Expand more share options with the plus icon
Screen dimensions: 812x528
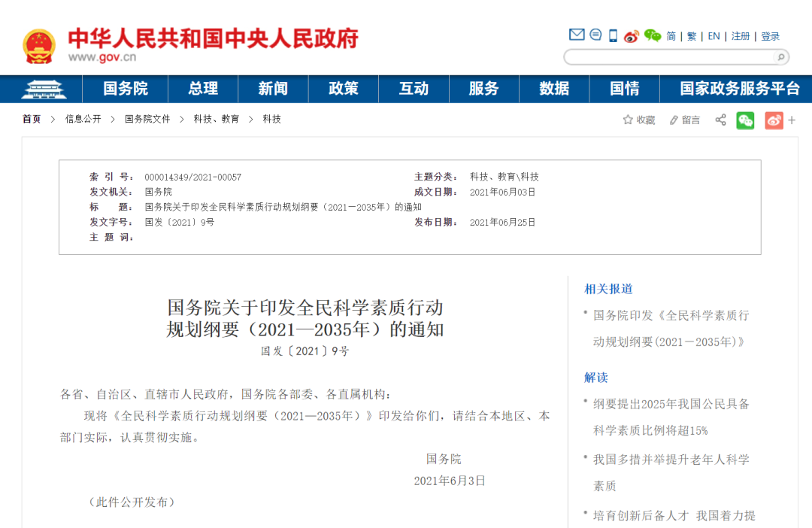point(792,120)
